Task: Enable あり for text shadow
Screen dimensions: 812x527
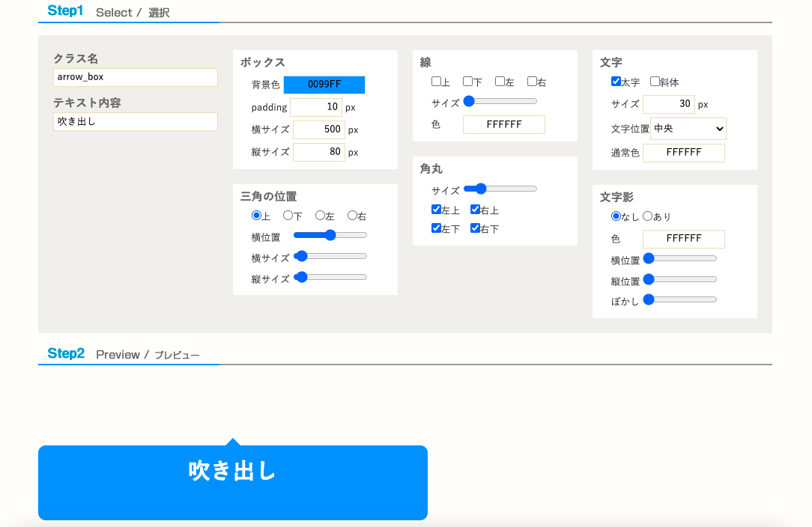Action: 647,216
